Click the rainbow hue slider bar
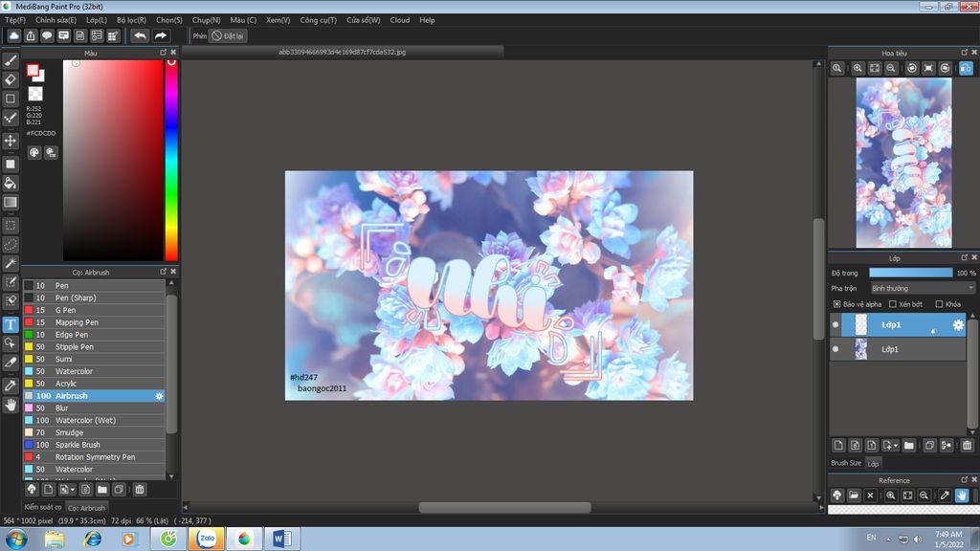The image size is (980, 551). coord(171,160)
